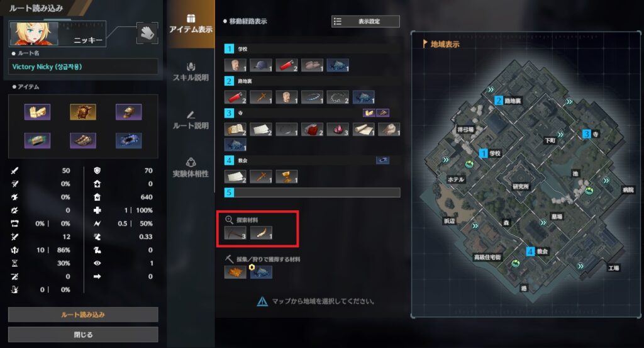Click the feather search material icon
644x348 pixels.
(x=261, y=233)
